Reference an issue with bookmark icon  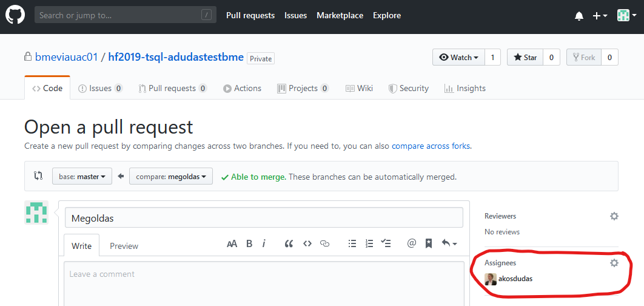(x=429, y=243)
